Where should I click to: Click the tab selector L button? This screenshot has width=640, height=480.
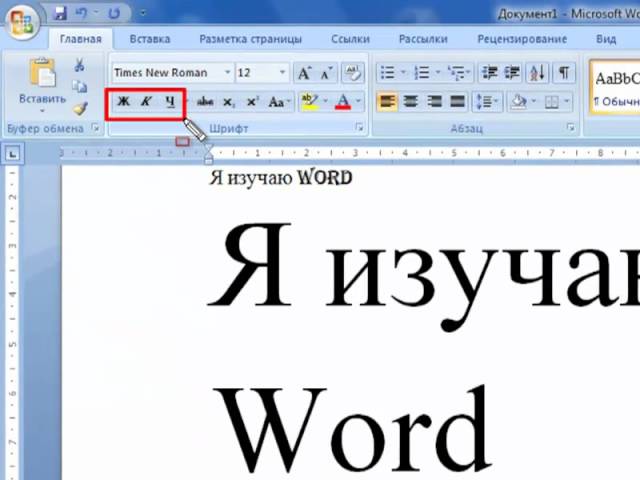tap(13, 154)
